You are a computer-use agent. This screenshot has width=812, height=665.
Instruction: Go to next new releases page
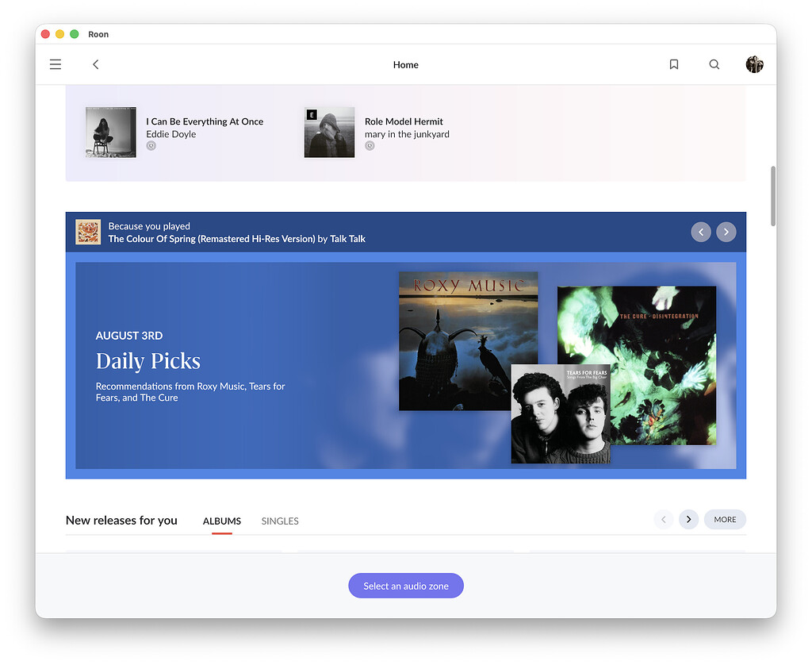[x=689, y=519]
